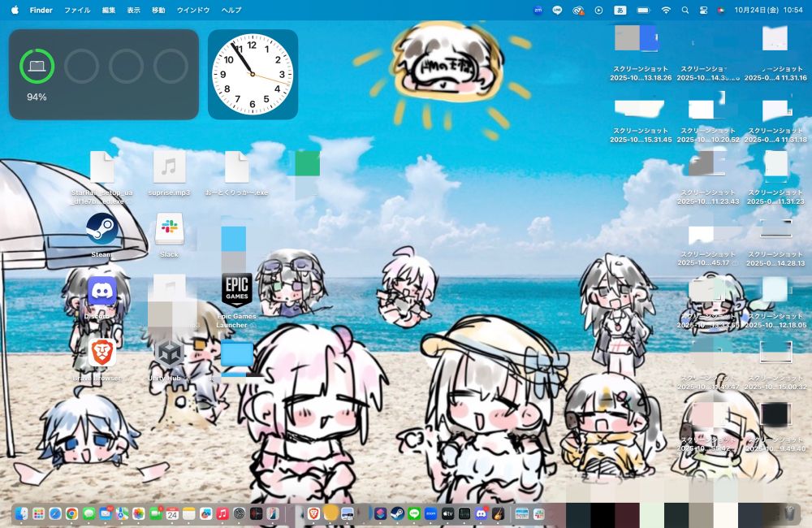Open the Apple menu

[15, 10]
